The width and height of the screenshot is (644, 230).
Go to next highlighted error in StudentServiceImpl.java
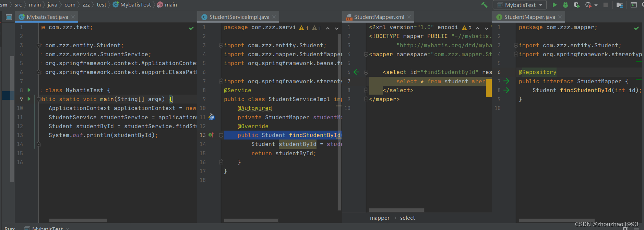click(337, 28)
